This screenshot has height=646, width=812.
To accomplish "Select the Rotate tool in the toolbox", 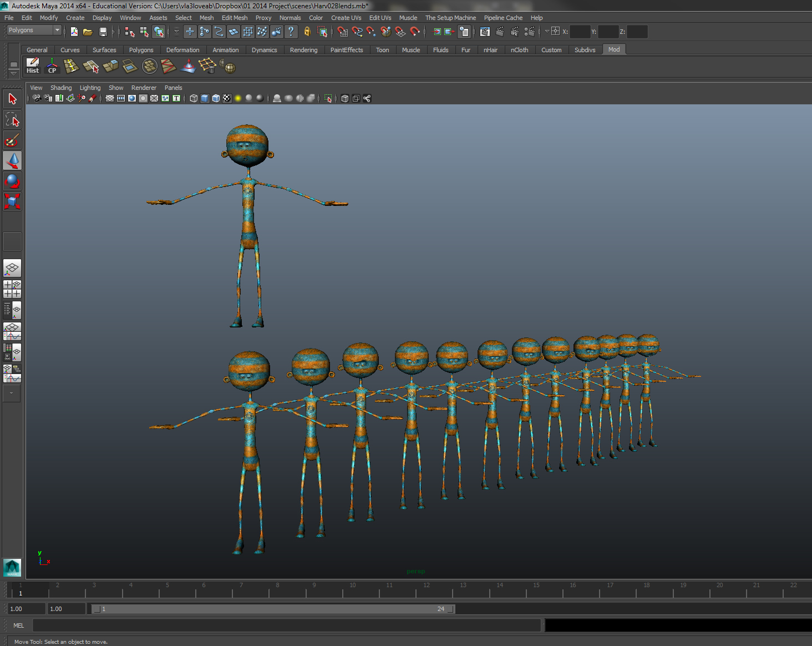I will pyautogui.click(x=12, y=181).
